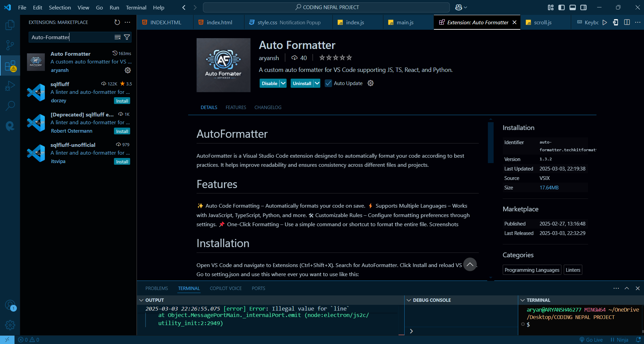Open the Run and Debug view
This screenshot has width=644, height=344.
(x=10, y=86)
